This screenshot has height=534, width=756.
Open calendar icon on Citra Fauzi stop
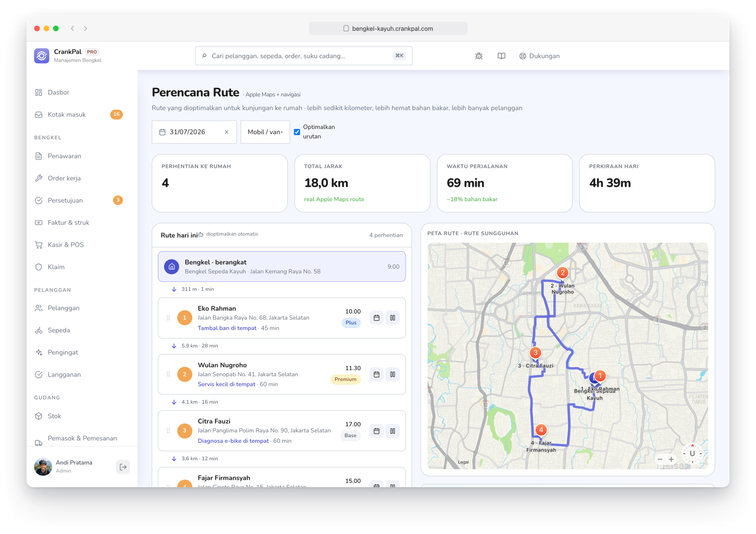tap(377, 431)
